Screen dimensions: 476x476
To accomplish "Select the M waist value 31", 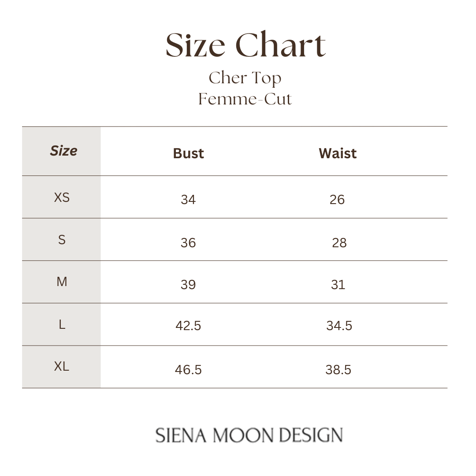I will 338,284.
